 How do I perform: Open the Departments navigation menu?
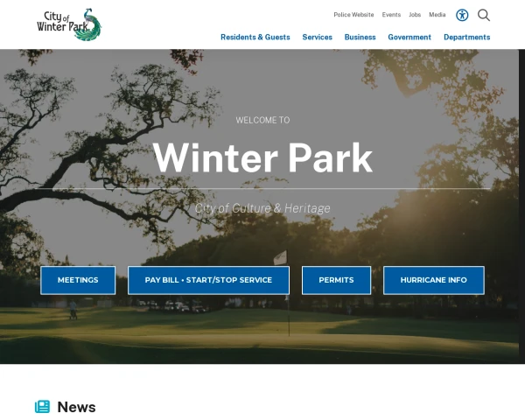tap(466, 37)
